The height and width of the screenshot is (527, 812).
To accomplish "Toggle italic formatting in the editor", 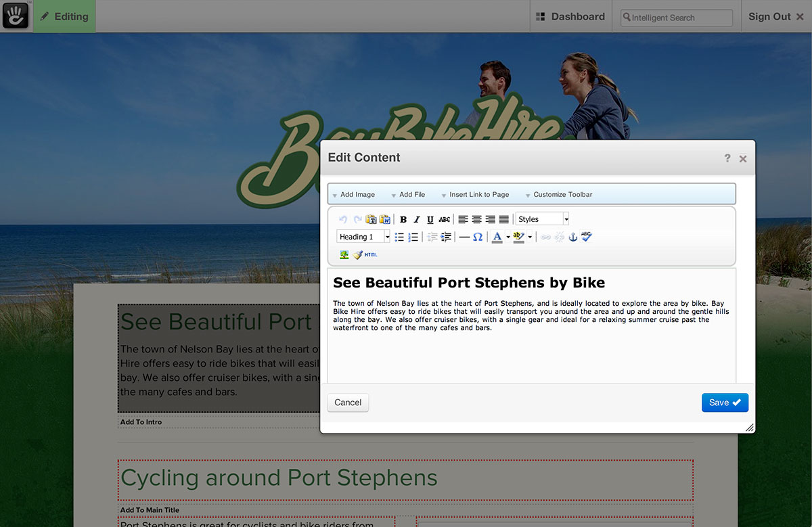I will pos(417,219).
